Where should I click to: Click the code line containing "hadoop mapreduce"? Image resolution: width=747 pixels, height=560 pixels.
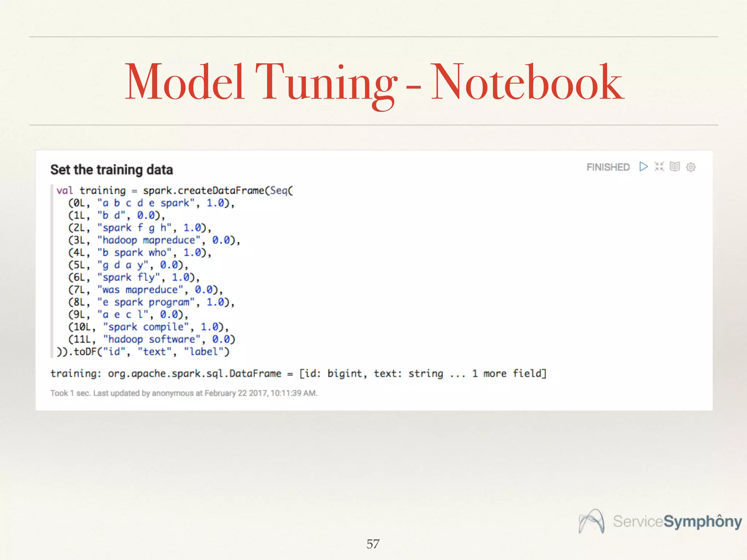click(x=154, y=240)
